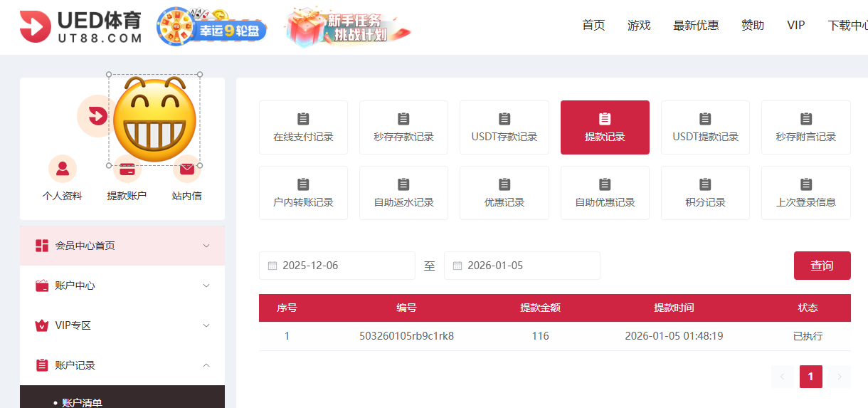This screenshot has width=868, height=408.
Task: Open 个人资料 profile icon
Action: pyautogui.click(x=63, y=169)
